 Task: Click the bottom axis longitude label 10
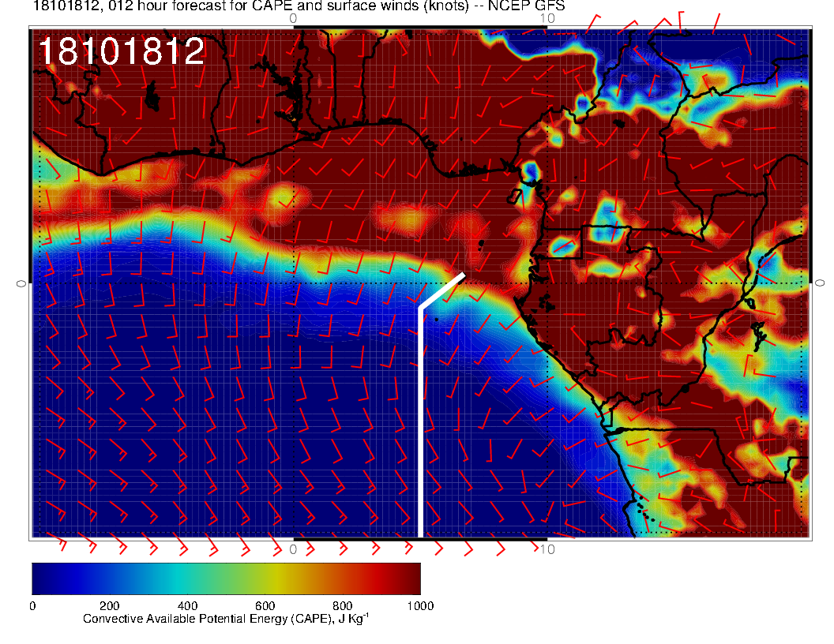click(546, 549)
